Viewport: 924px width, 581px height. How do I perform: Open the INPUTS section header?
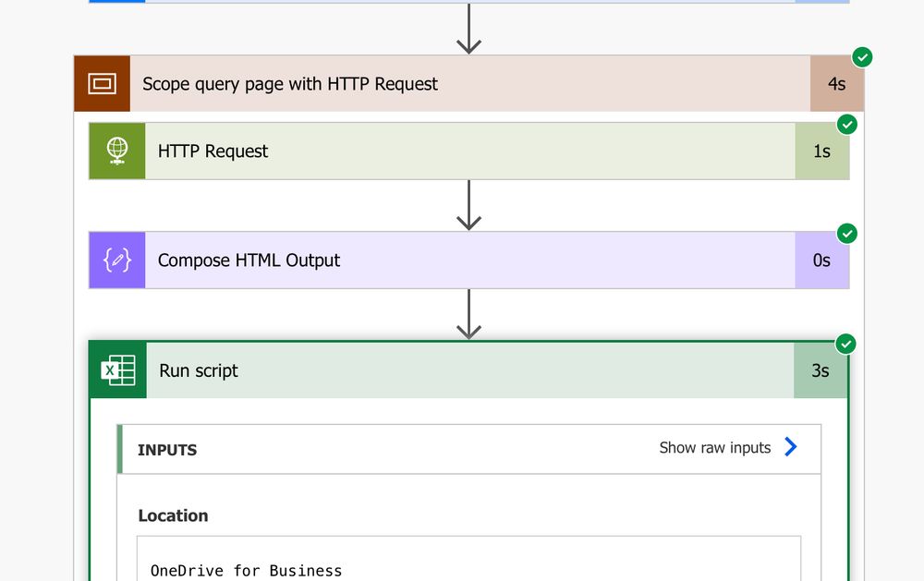pos(167,450)
